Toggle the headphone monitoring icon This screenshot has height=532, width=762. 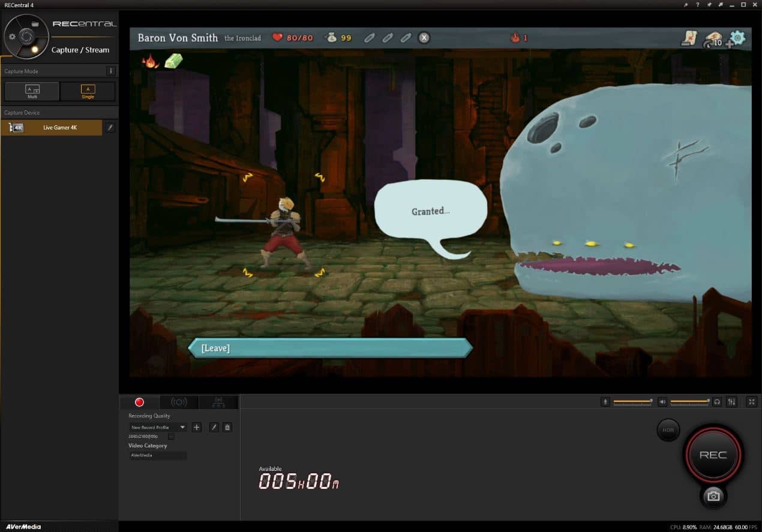point(717,402)
